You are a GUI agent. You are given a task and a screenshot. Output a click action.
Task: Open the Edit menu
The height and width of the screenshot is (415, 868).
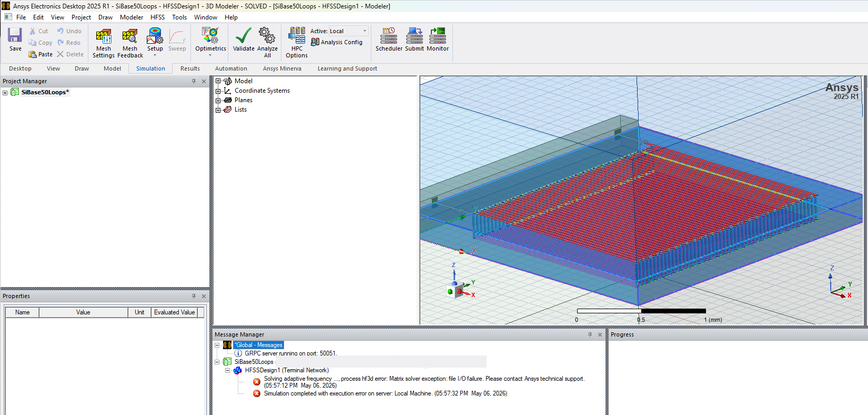[38, 17]
